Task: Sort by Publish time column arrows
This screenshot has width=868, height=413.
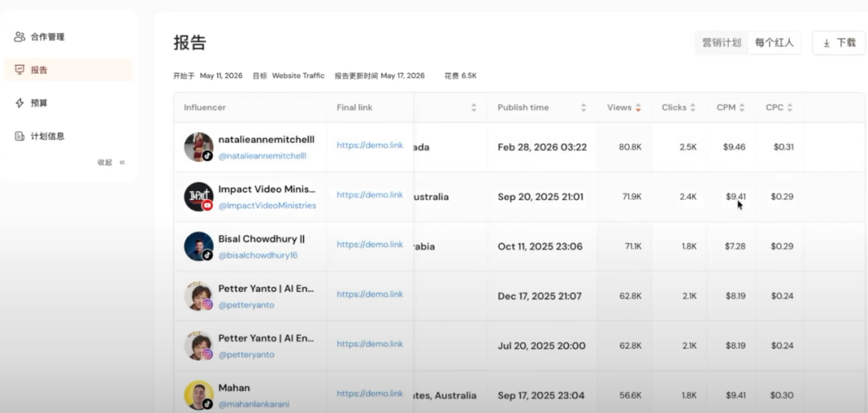Action: [x=583, y=108]
